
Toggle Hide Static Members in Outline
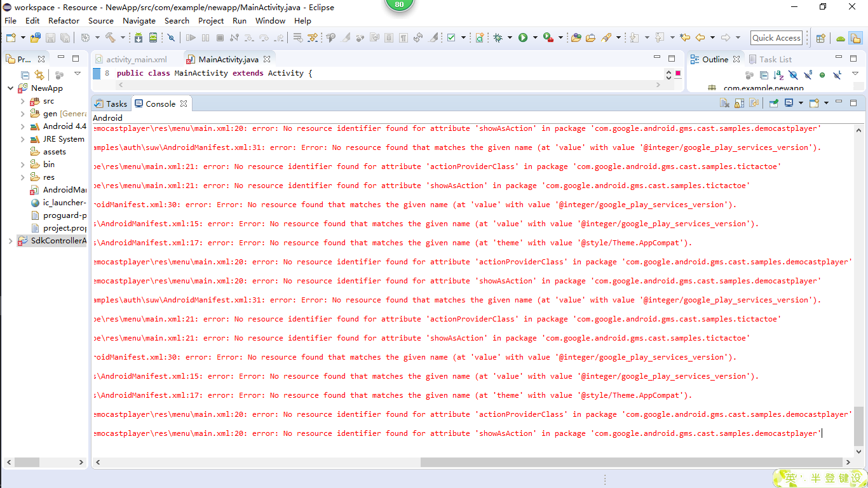[808, 74]
